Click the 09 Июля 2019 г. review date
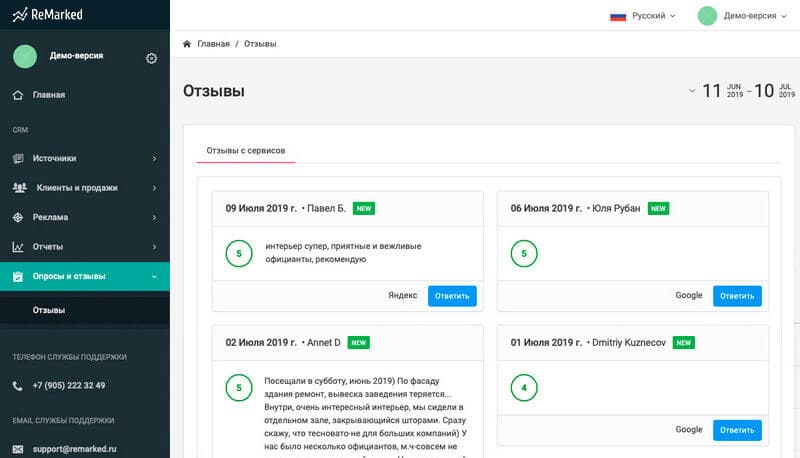800x458 pixels. 261,209
